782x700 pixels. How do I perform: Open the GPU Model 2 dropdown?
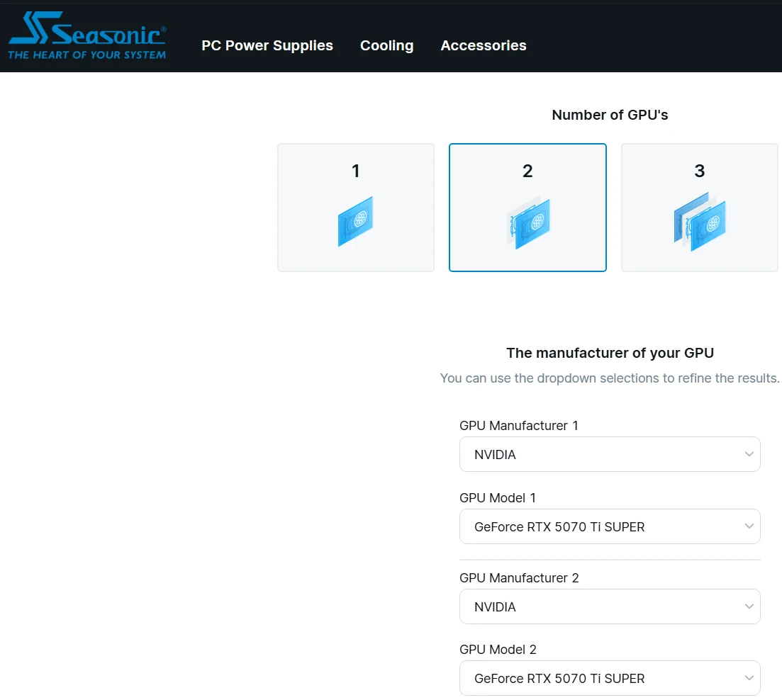(x=610, y=679)
